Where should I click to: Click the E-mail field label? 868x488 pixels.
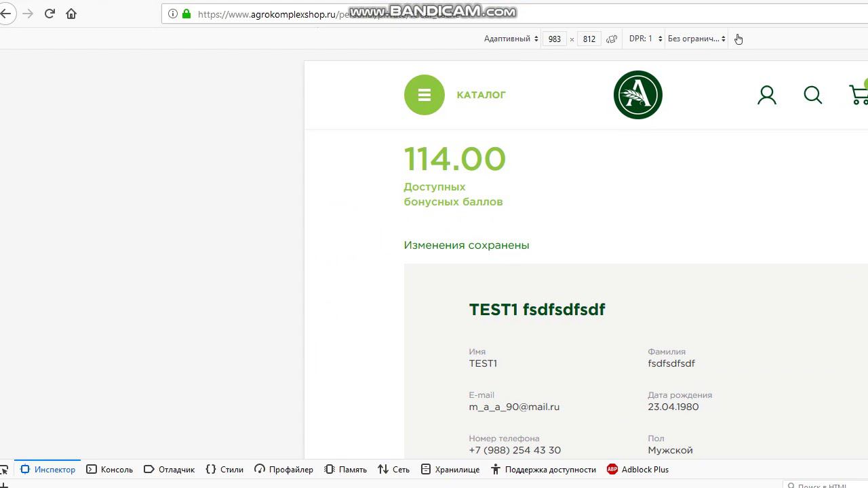[481, 395]
